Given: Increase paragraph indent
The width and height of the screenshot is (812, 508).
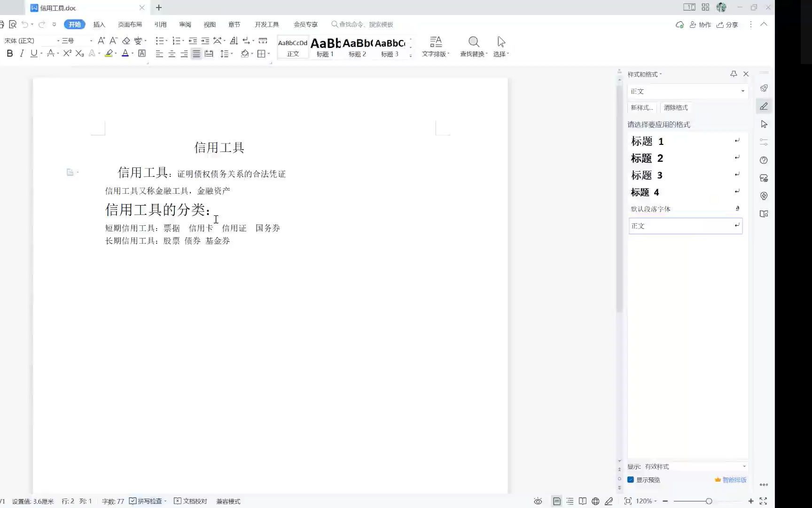Looking at the screenshot, I should (x=205, y=40).
